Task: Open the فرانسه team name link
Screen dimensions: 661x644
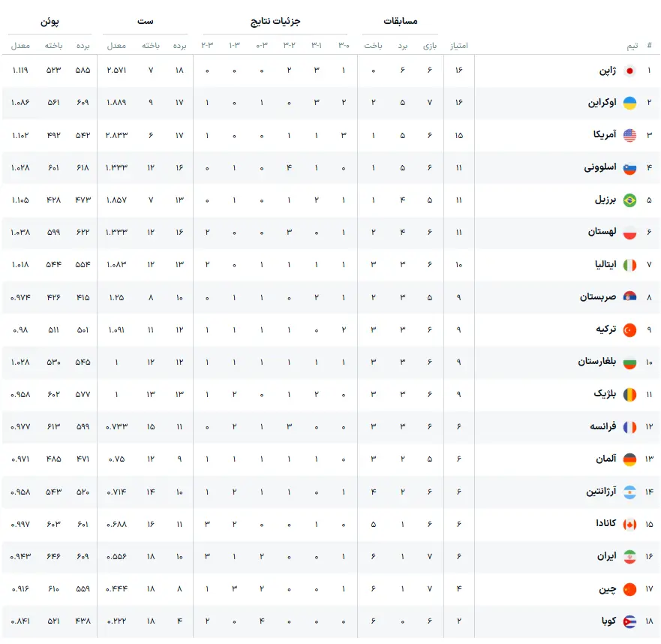Action: [602, 426]
